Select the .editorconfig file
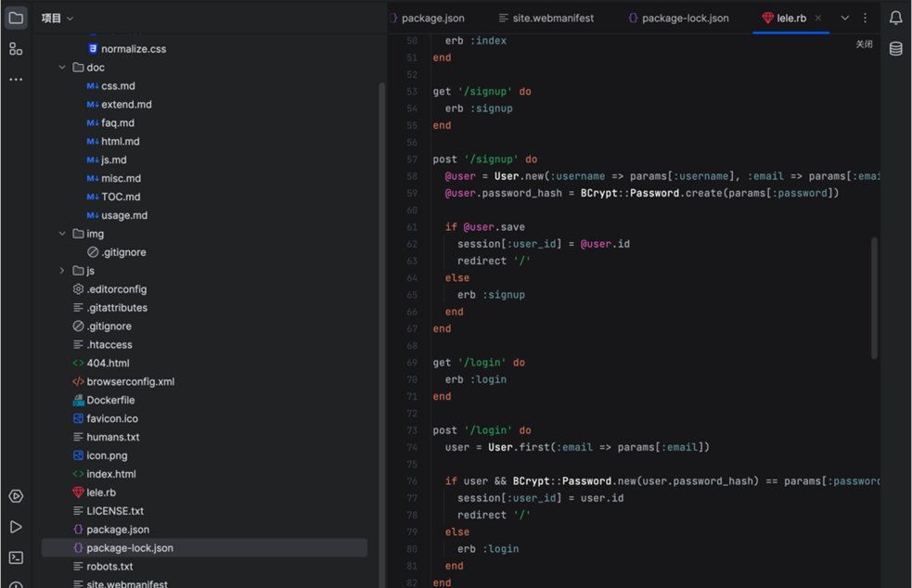This screenshot has width=912, height=588. 116,289
